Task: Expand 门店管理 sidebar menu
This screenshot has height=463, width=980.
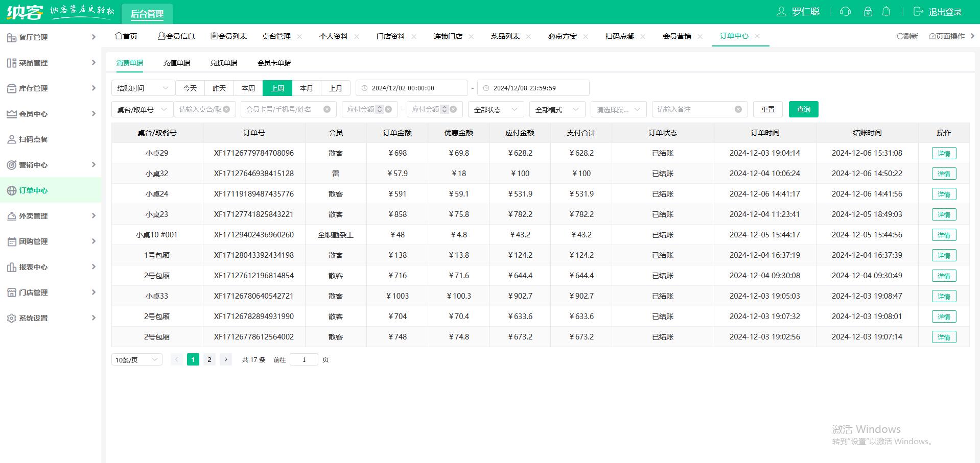Action: [51, 293]
